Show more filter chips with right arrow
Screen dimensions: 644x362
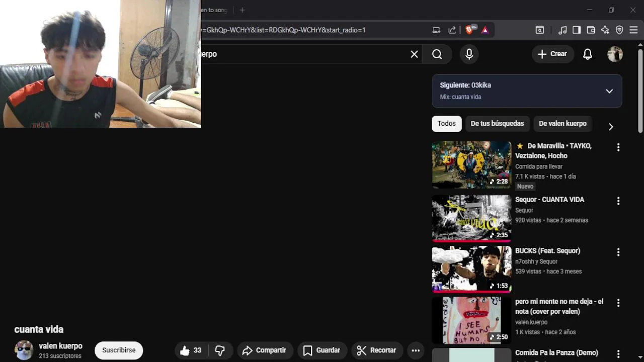point(611,127)
